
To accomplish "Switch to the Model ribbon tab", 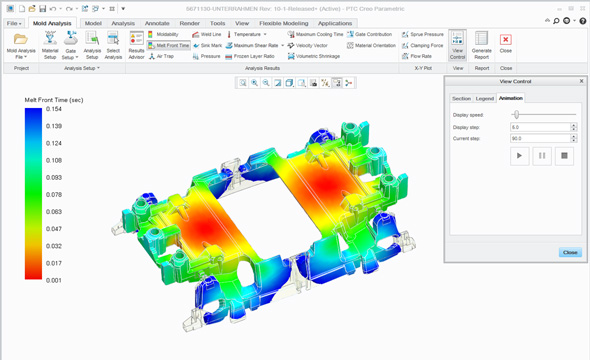I will coord(93,23).
